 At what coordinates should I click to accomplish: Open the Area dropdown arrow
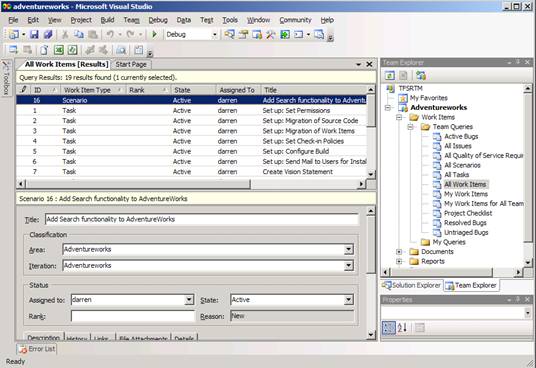point(348,249)
